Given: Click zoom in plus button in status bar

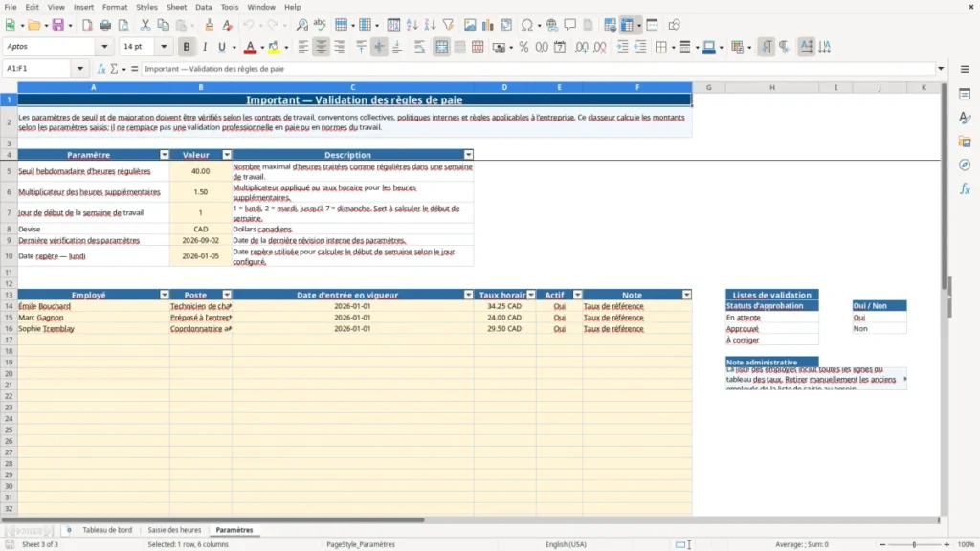Looking at the screenshot, I should point(947,544).
